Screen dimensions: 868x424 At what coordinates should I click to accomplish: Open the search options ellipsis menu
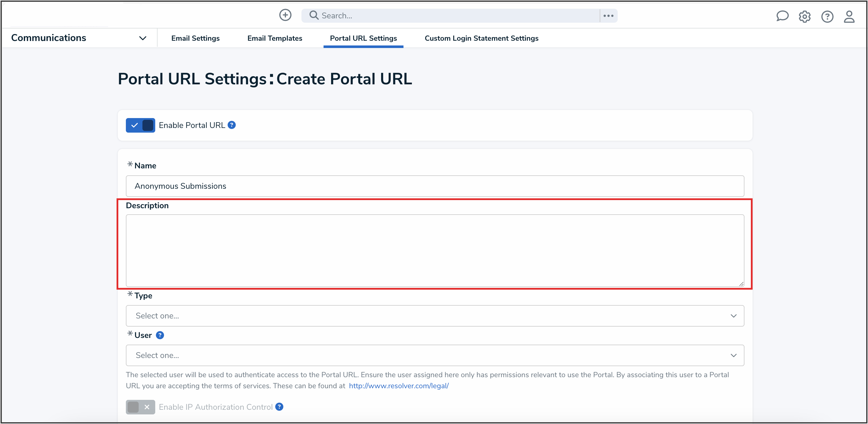tap(608, 15)
